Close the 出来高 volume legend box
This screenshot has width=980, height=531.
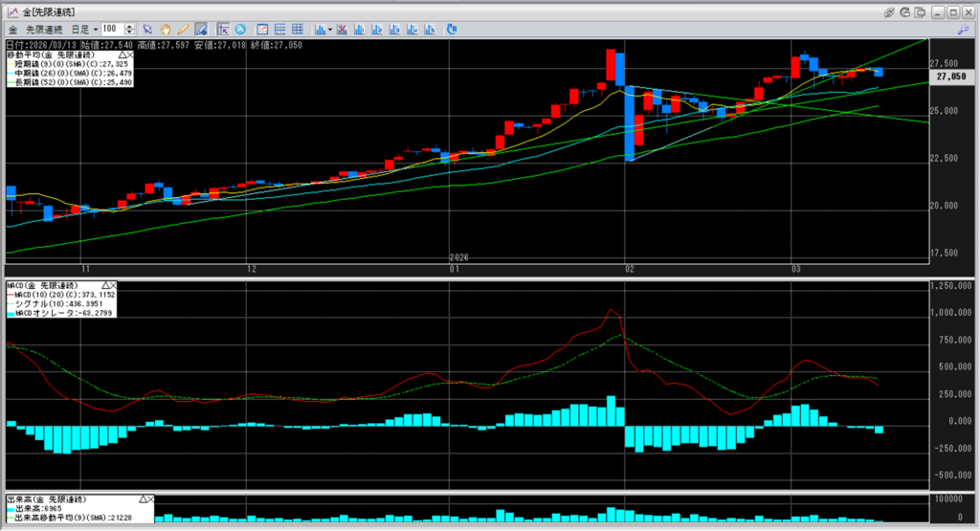pos(148,499)
